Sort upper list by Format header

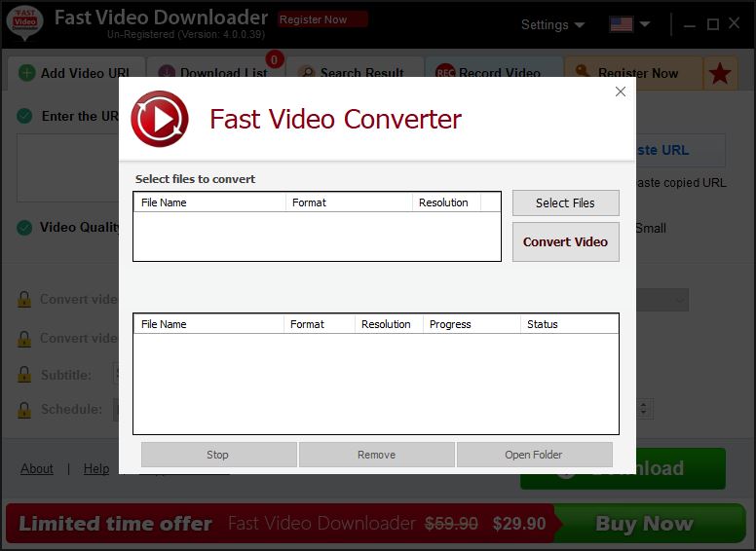(349, 202)
